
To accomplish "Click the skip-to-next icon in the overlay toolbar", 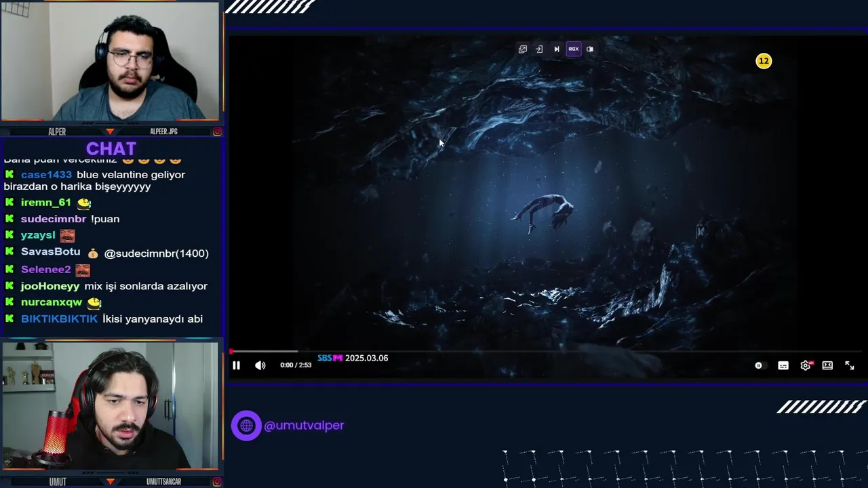I will click(557, 49).
